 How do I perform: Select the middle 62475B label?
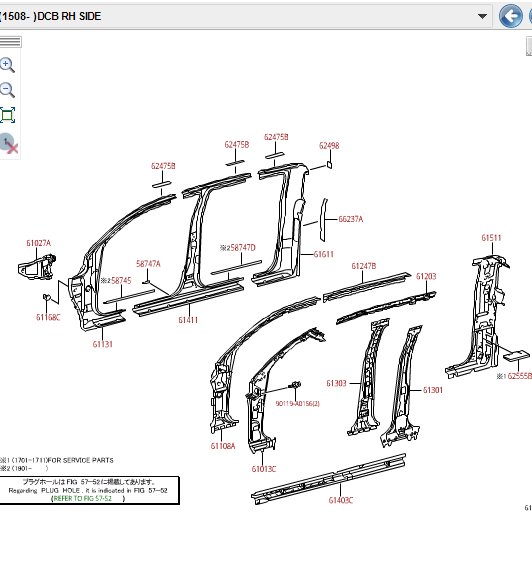pos(237,145)
